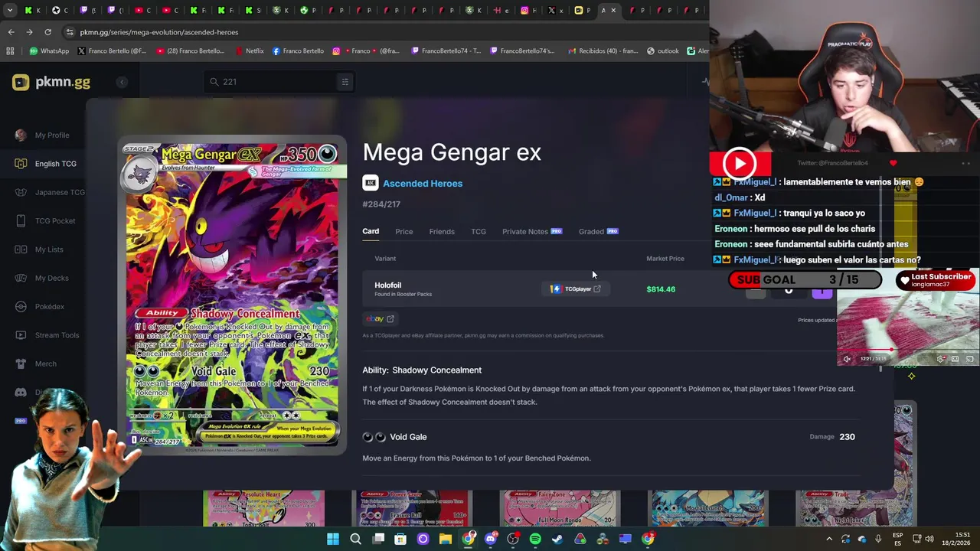This screenshot has width=980, height=551.
Task: Open Stream Tools in the sidebar
Action: (47, 335)
